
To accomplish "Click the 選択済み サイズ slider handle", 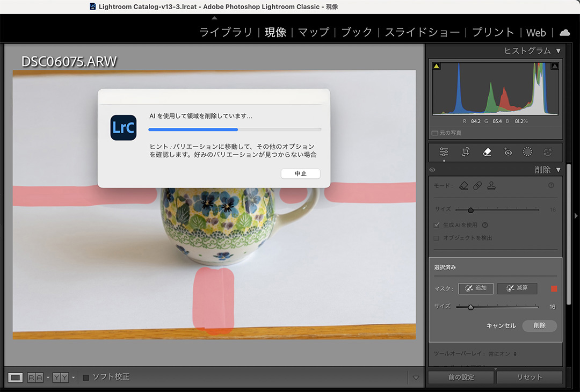I will coord(470,307).
